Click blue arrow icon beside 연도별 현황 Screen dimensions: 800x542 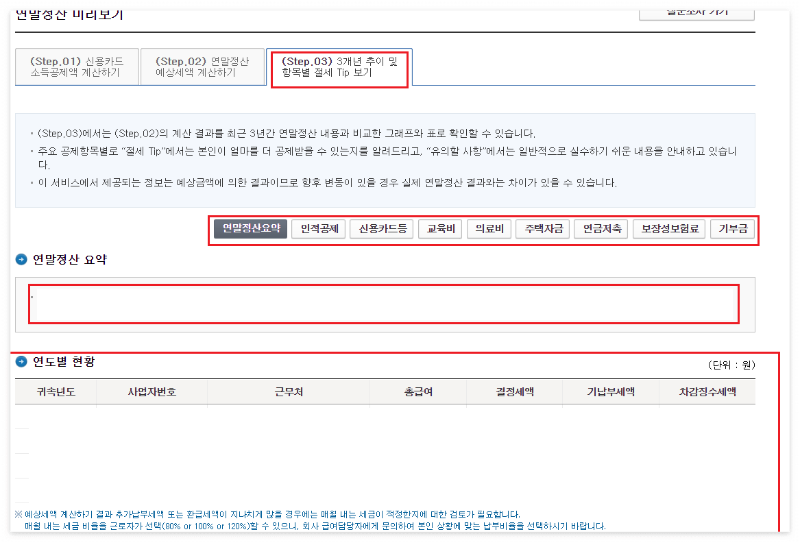[21, 361]
